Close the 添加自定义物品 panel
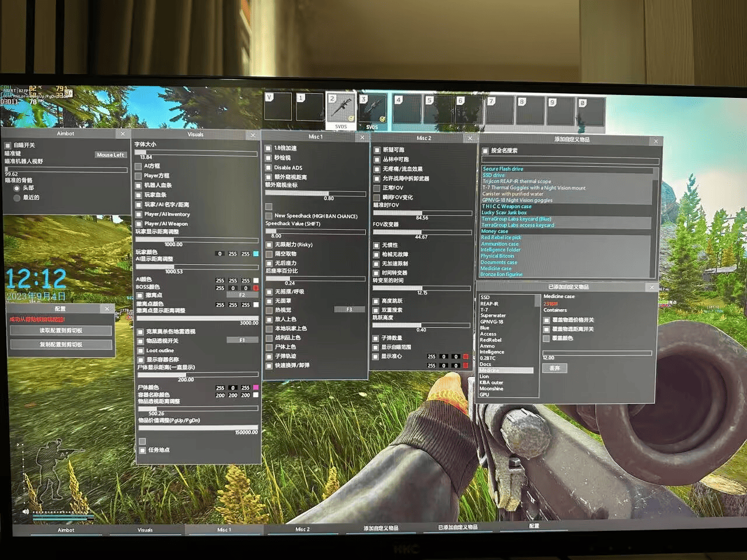This screenshot has height=560, width=747. point(656,141)
